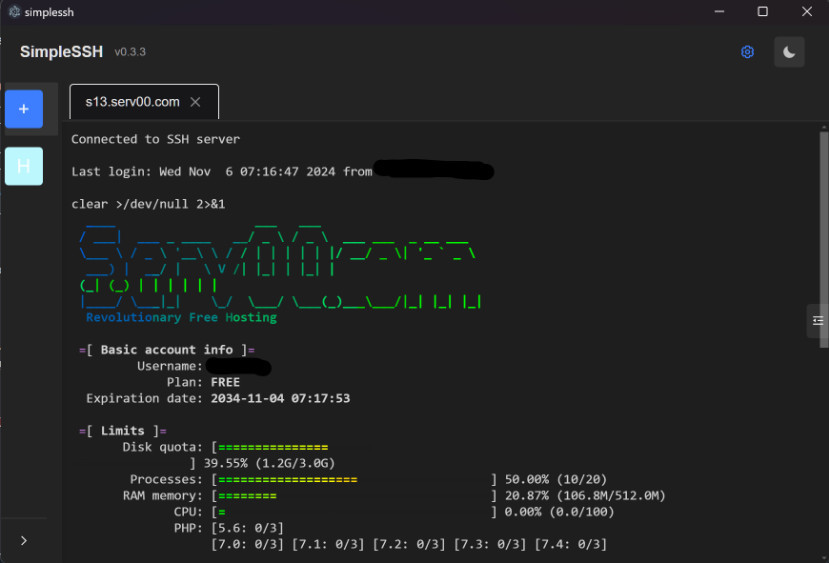
Task: Close the s13.serv00.com tab
Action: [x=195, y=102]
